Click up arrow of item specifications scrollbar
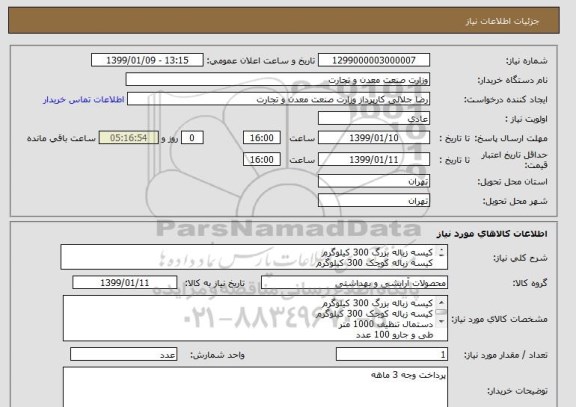576x407 pixels. [x=441, y=303]
